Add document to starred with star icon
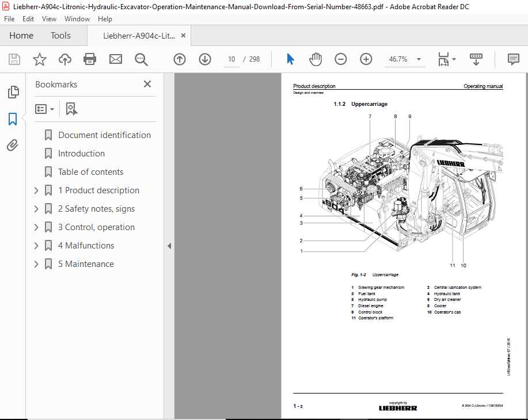This screenshot has height=420, width=528. tap(39, 59)
